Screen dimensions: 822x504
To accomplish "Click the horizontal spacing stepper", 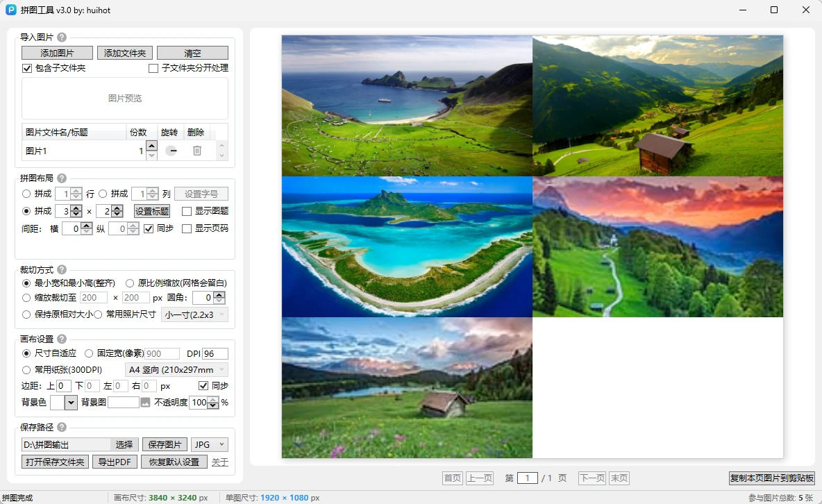I will point(87,228).
